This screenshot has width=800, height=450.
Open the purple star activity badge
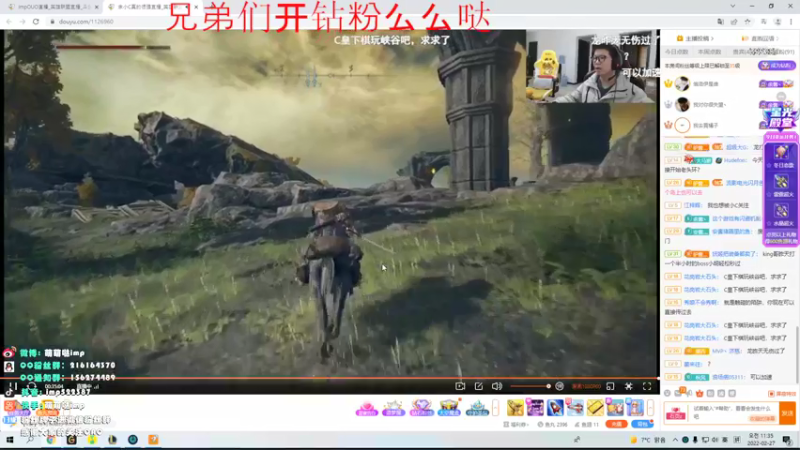pyautogui.click(x=393, y=408)
